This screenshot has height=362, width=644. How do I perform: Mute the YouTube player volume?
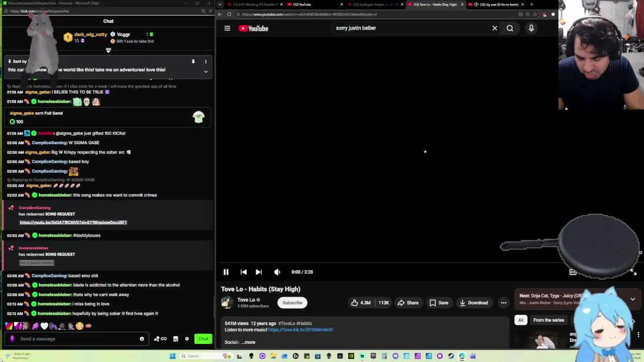(277, 272)
